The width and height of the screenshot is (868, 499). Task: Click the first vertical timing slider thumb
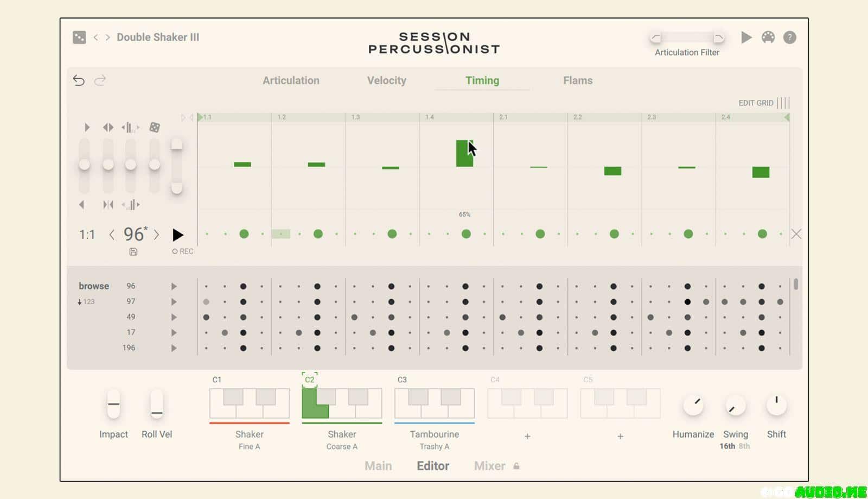84,165
